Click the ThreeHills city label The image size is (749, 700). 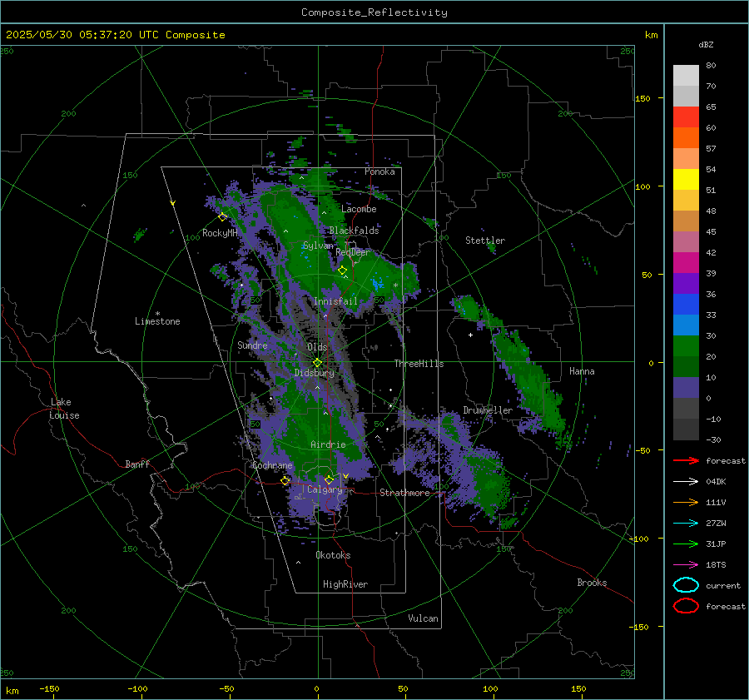419,364
